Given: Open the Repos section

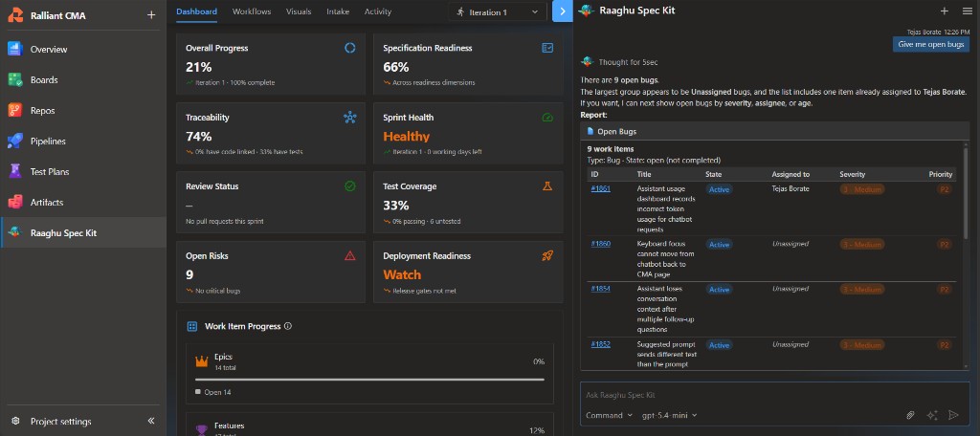Looking at the screenshot, I should (83, 111).
